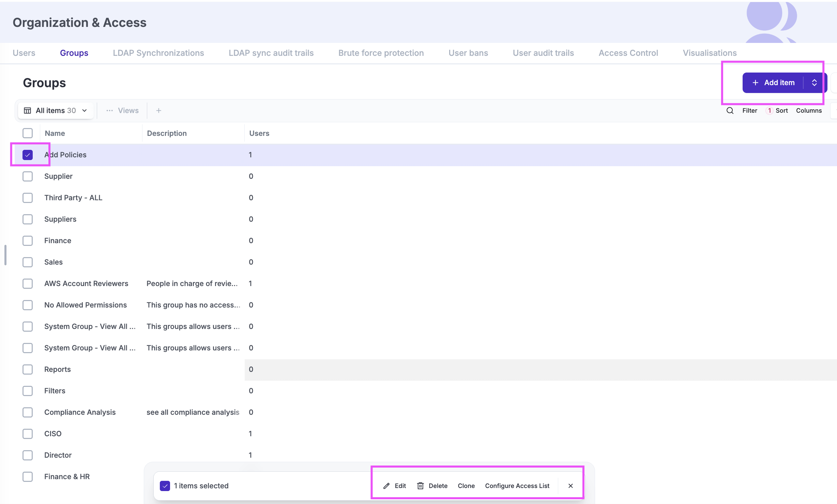
Task: Click Configure Access List
Action: 517,486
